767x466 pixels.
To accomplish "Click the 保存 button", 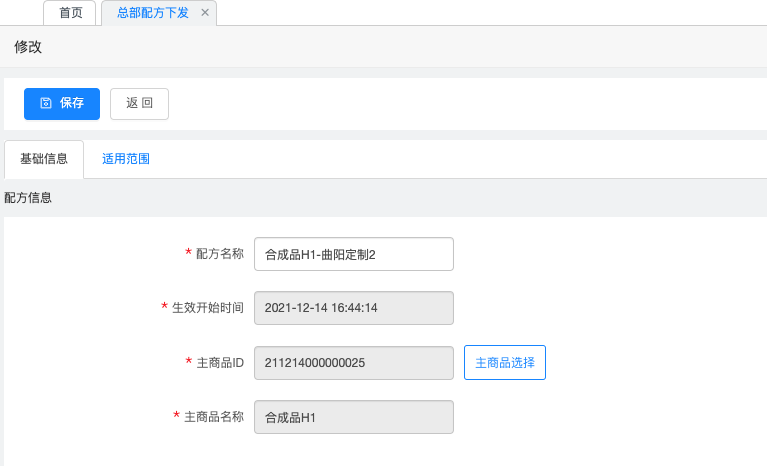I will coord(62,104).
